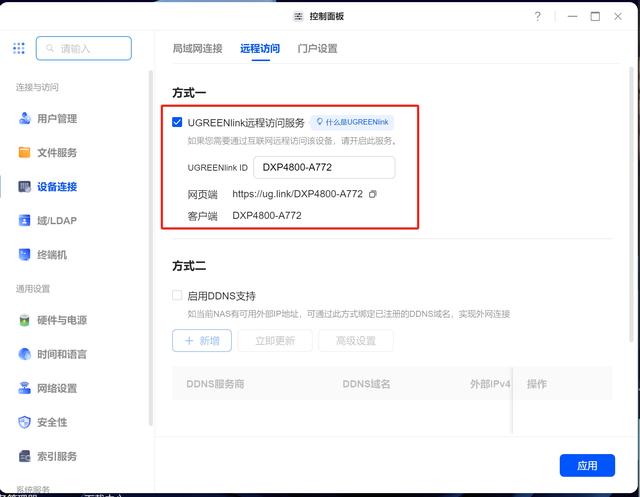
Task: Click the 应用 apply button
Action: (587, 465)
